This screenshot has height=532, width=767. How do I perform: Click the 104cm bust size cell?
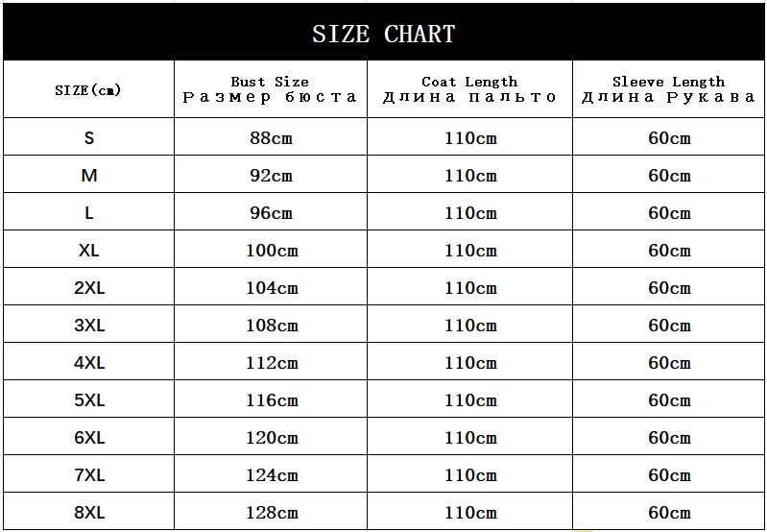coord(270,288)
